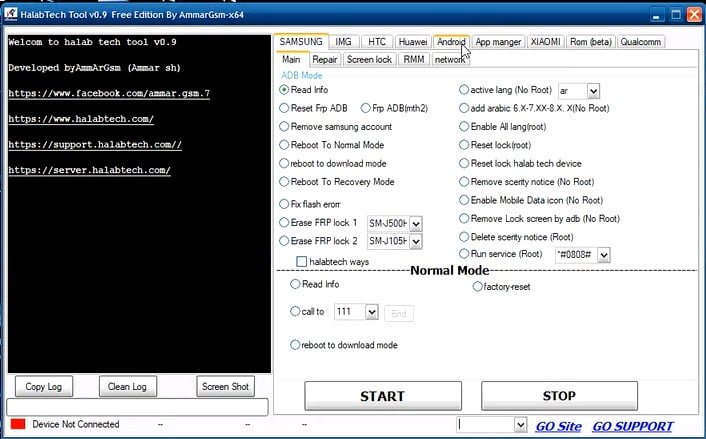Click the HalabTech app icon in title bar
This screenshot has width=706, height=439.
point(11,14)
